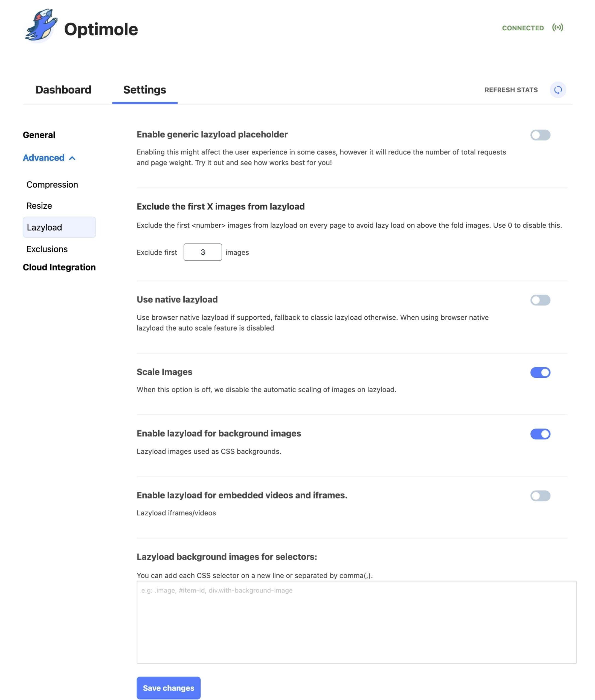
Task: Open the General settings section
Action: [x=39, y=135]
